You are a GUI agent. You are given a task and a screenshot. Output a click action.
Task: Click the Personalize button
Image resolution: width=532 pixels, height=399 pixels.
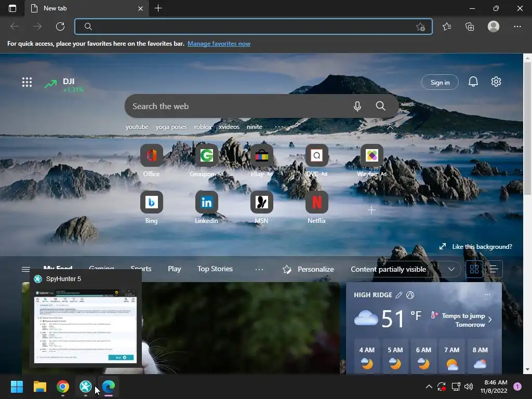click(309, 269)
